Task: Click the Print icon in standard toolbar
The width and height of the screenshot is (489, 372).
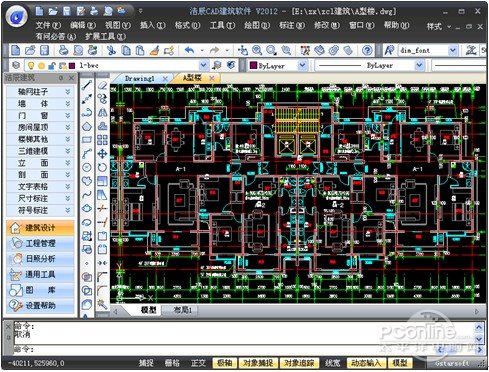Action: coord(63,50)
